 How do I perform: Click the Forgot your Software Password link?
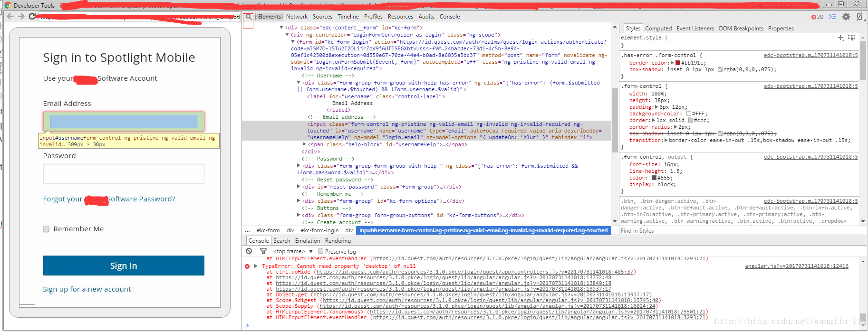tap(109, 199)
